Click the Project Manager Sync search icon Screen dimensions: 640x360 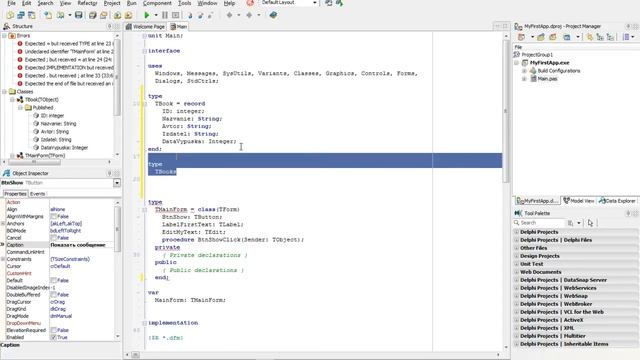click(590, 37)
